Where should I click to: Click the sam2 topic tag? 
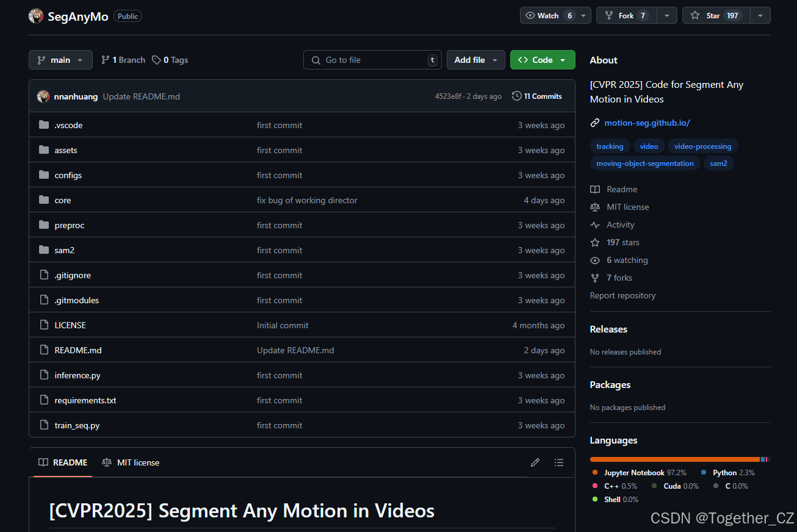(718, 164)
